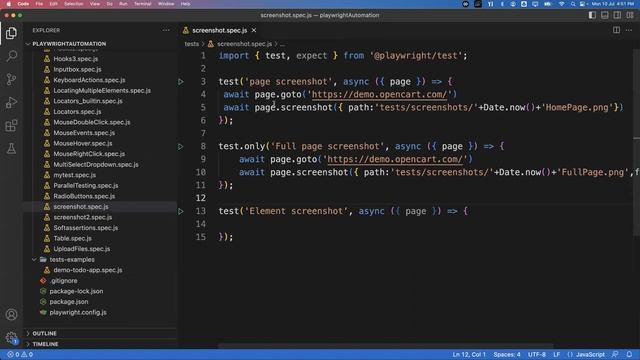Click the horizontal editor scrollbar

point(385,346)
